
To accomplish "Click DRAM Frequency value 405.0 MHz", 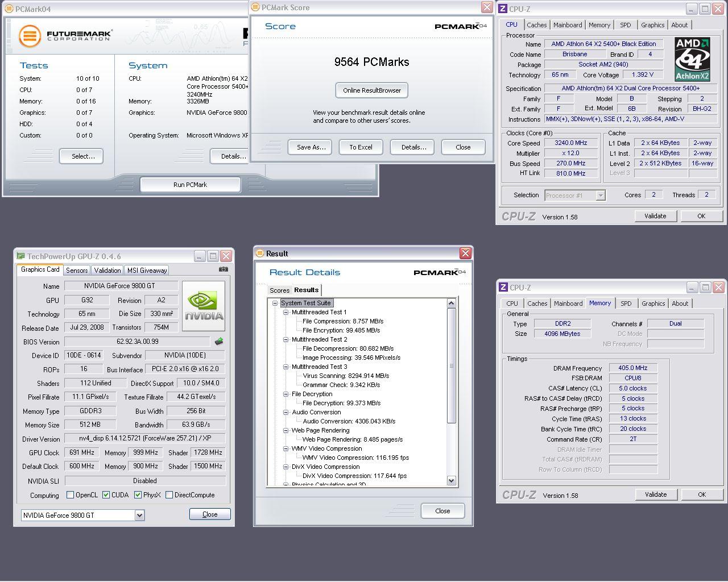I will pyautogui.click(x=633, y=368).
